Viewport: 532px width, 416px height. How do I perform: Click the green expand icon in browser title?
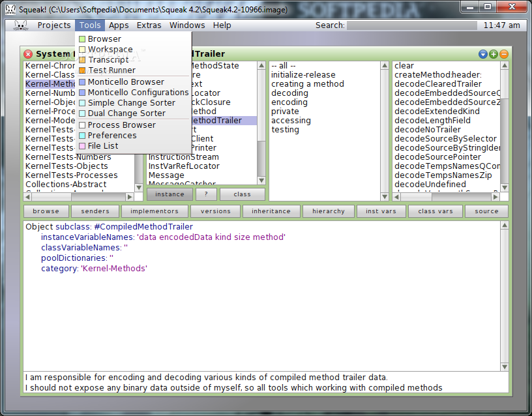click(494, 54)
